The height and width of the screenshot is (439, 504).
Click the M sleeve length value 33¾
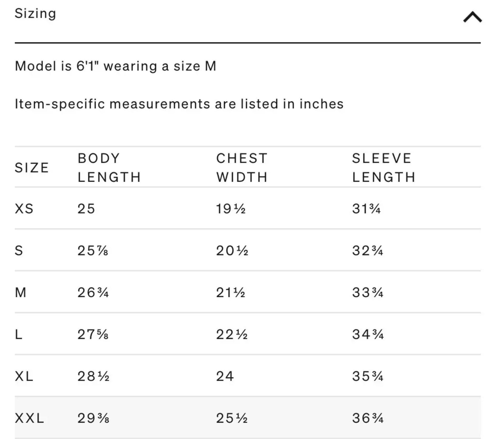point(368,292)
